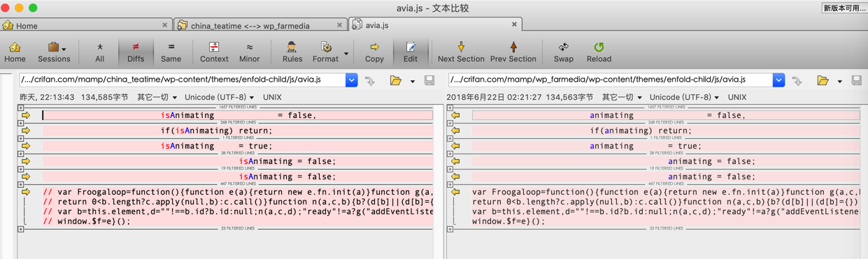
Task: Reload the comparison
Action: click(599, 47)
